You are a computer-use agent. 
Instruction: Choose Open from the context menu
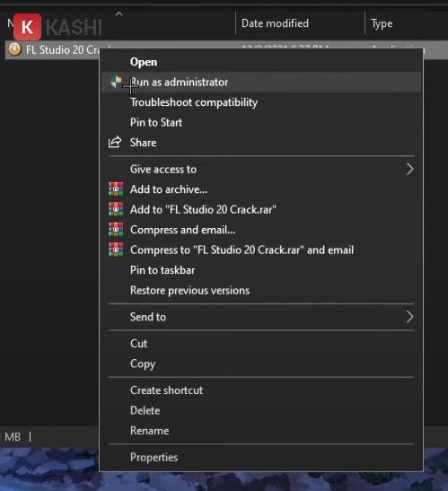click(x=261, y=62)
